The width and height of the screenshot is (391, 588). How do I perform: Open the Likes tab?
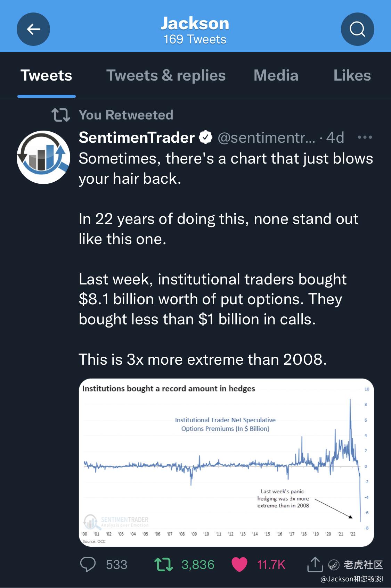352,75
